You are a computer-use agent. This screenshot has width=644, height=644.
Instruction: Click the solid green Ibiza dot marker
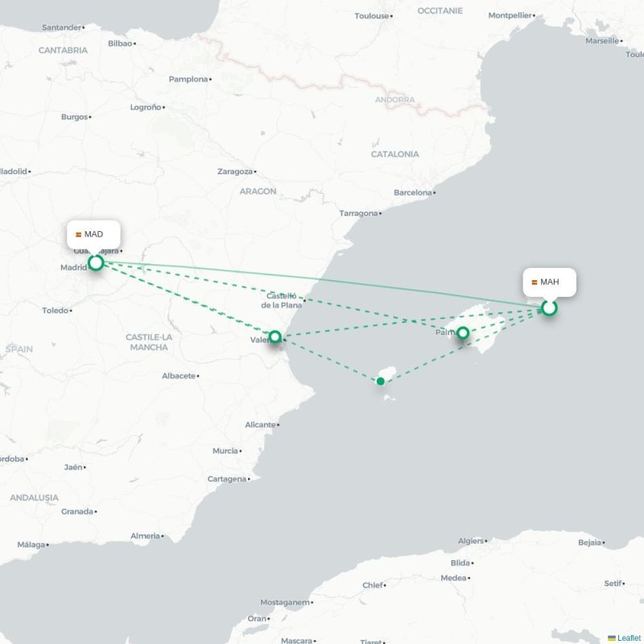[x=380, y=381]
